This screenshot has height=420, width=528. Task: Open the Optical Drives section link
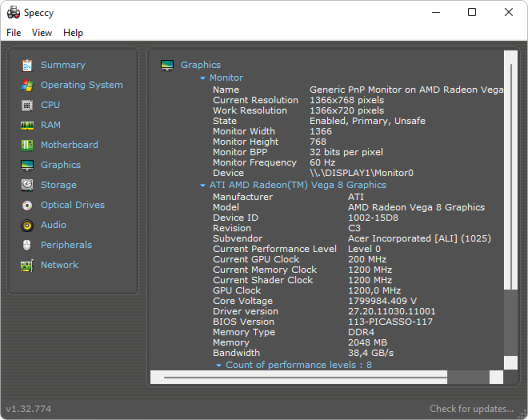(73, 205)
